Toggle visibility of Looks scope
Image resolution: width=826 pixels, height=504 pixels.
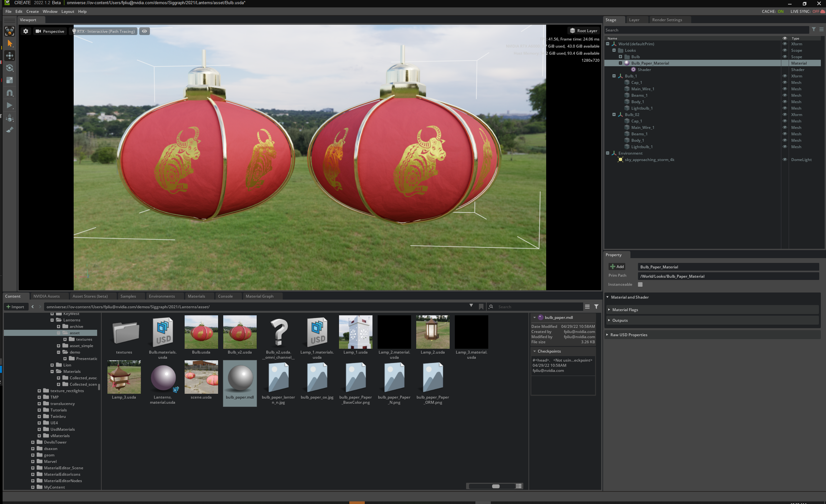(x=785, y=50)
